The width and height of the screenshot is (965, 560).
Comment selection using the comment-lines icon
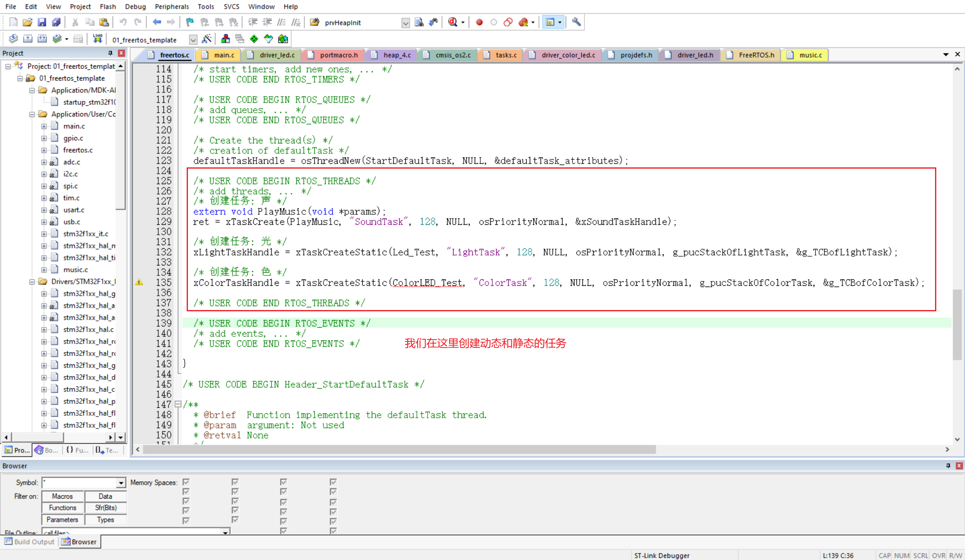pyautogui.click(x=282, y=22)
